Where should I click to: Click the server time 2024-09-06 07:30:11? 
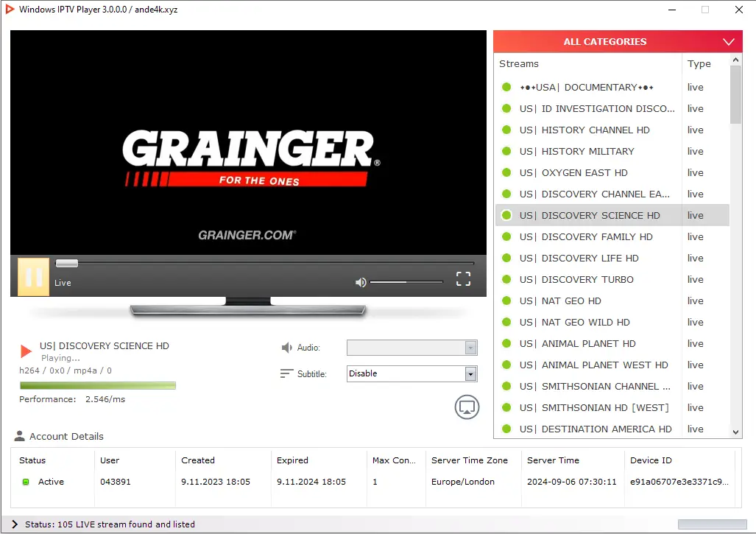click(571, 482)
